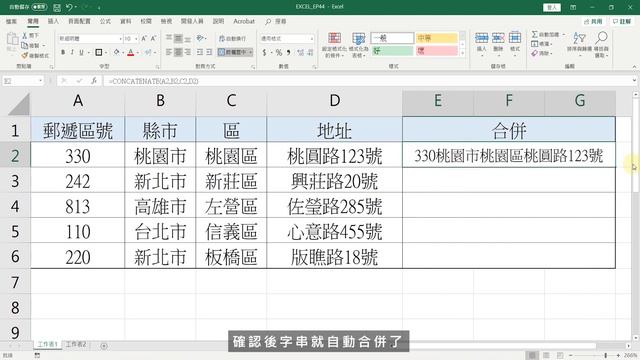
Task: Click the Cut scissors icon
Action: (25, 36)
